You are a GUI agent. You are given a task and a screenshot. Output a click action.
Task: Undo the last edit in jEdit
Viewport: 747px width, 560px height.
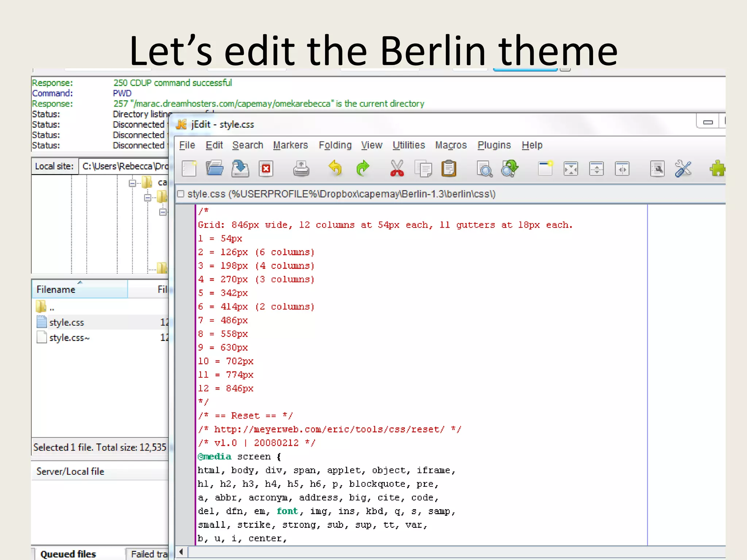point(335,169)
